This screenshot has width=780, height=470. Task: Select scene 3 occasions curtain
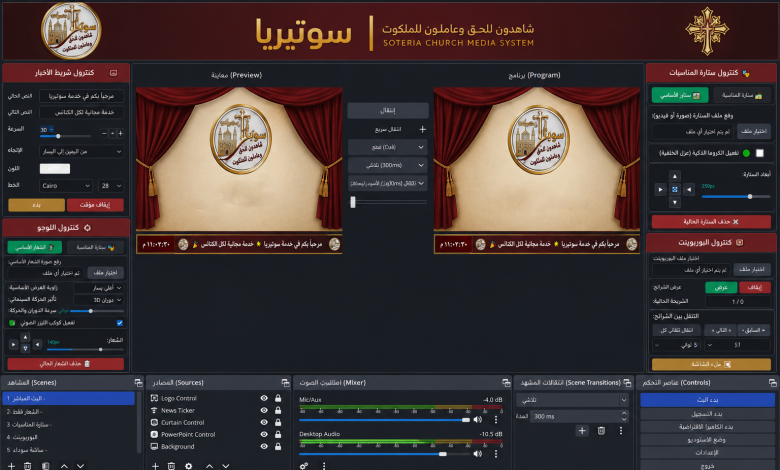coord(69,425)
